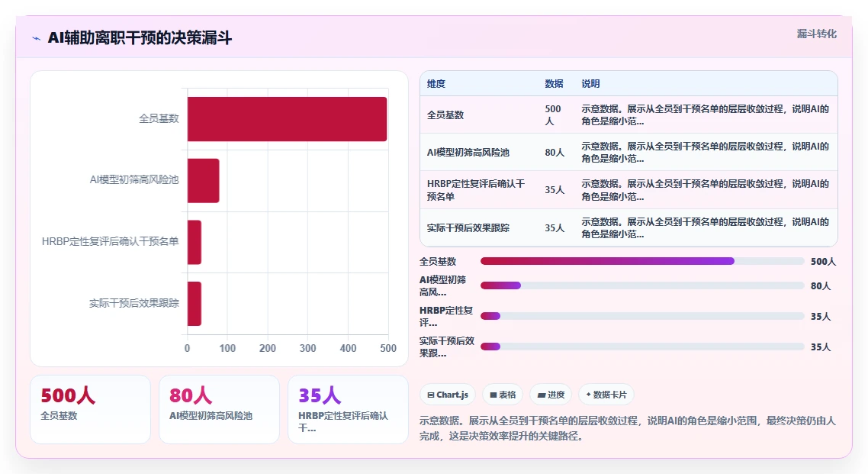Click the 实际干预后效果跟... progress bar

[642, 347]
